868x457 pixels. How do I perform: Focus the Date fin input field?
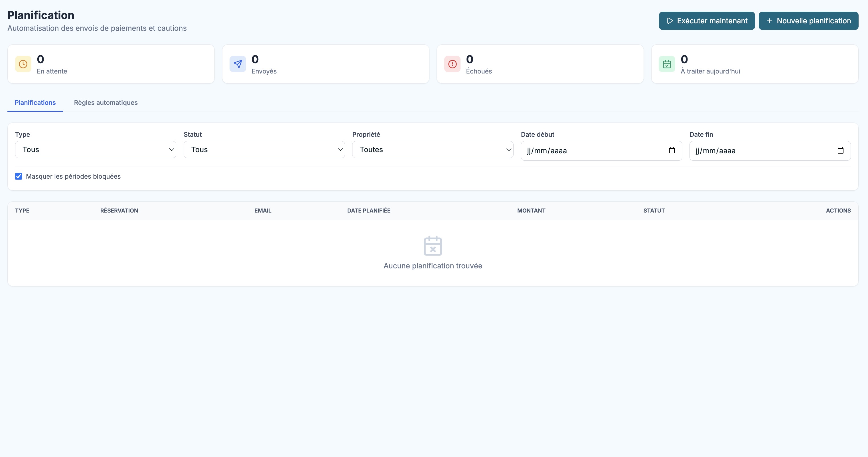tap(770, 150)
